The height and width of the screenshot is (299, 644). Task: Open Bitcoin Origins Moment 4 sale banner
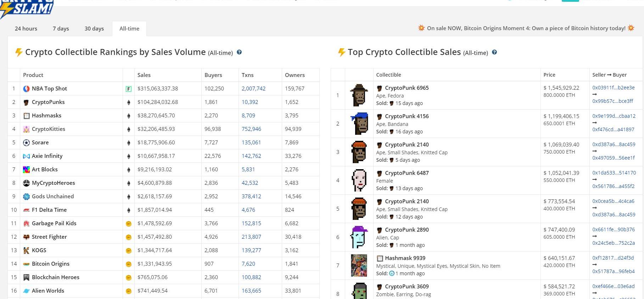tap(526, 28)
